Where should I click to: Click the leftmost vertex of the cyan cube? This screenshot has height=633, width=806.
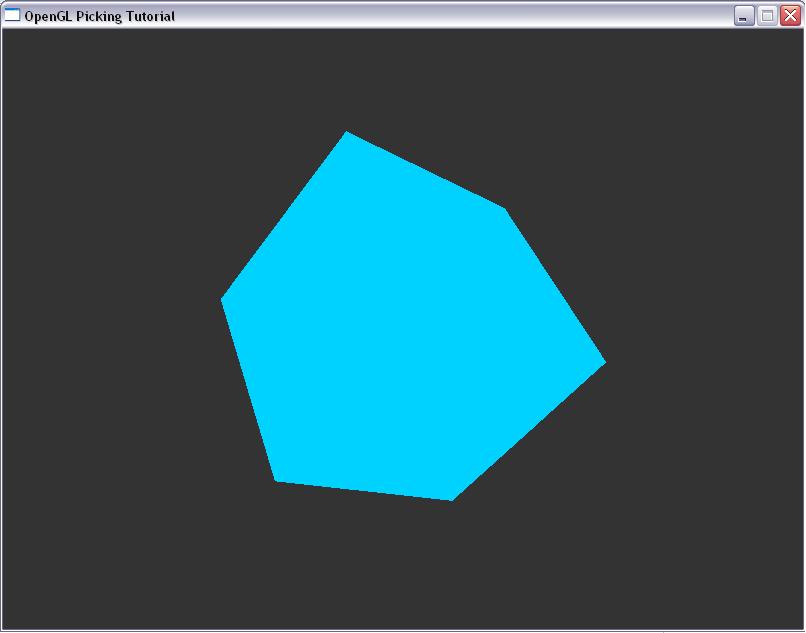pyautogui.click(x=224, y=298)
